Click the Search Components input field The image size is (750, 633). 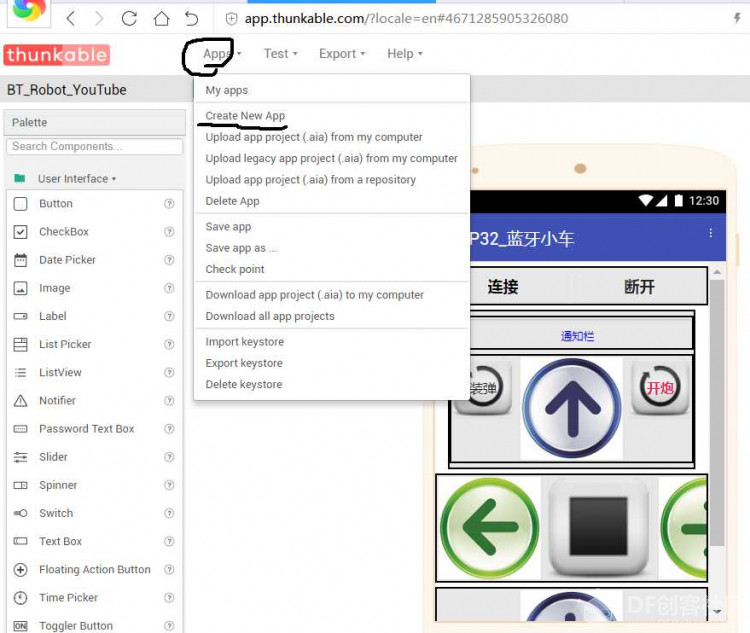(x=95, y=146)
